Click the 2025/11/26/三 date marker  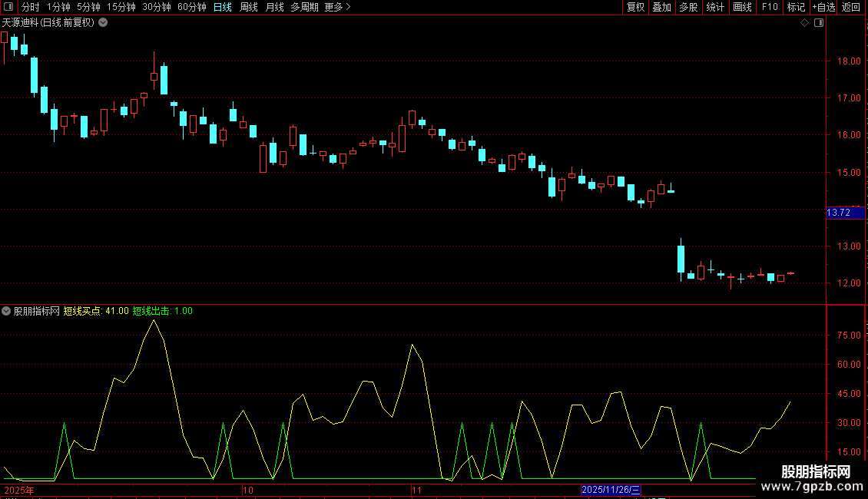[x=611, y=490]
